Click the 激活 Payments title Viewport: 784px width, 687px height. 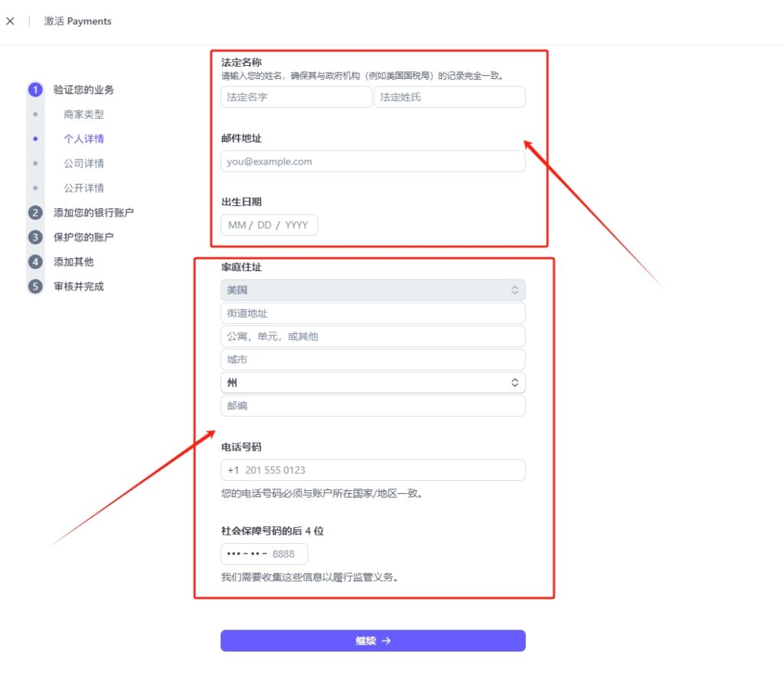tap(77, 21)
